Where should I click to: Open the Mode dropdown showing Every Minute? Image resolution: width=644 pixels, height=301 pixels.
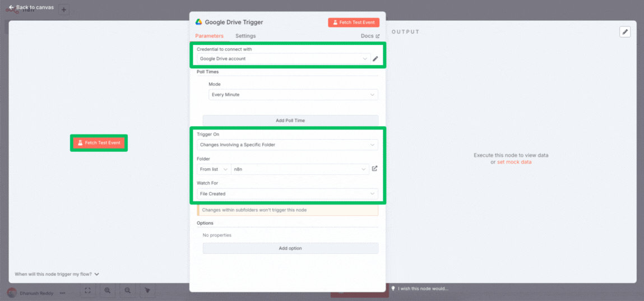click(x=293, y=95)
